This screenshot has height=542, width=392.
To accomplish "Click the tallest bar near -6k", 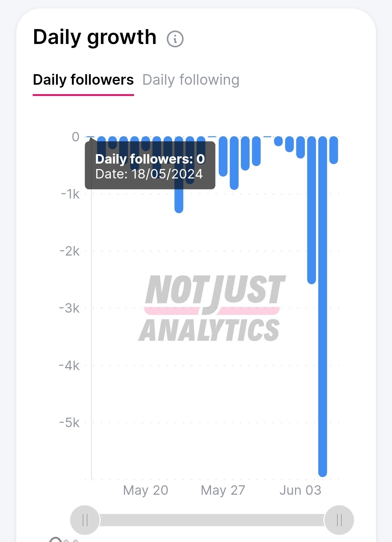I will coord(323,306).
